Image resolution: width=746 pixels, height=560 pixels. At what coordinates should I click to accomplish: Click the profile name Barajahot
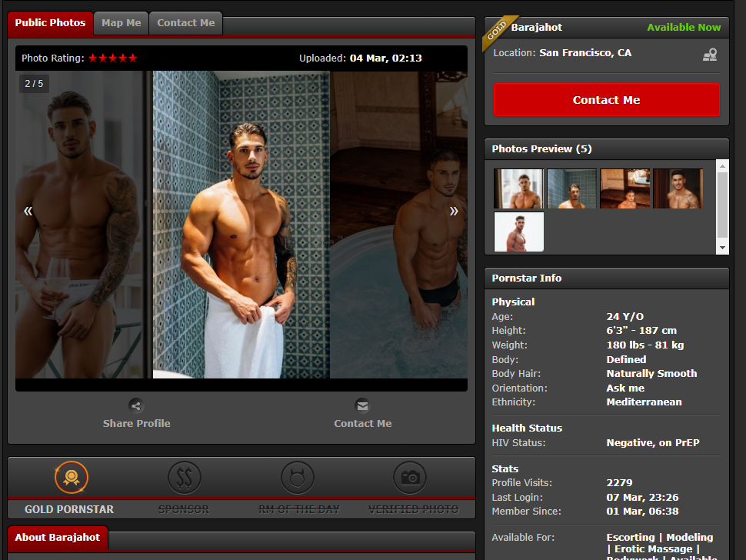537,28
